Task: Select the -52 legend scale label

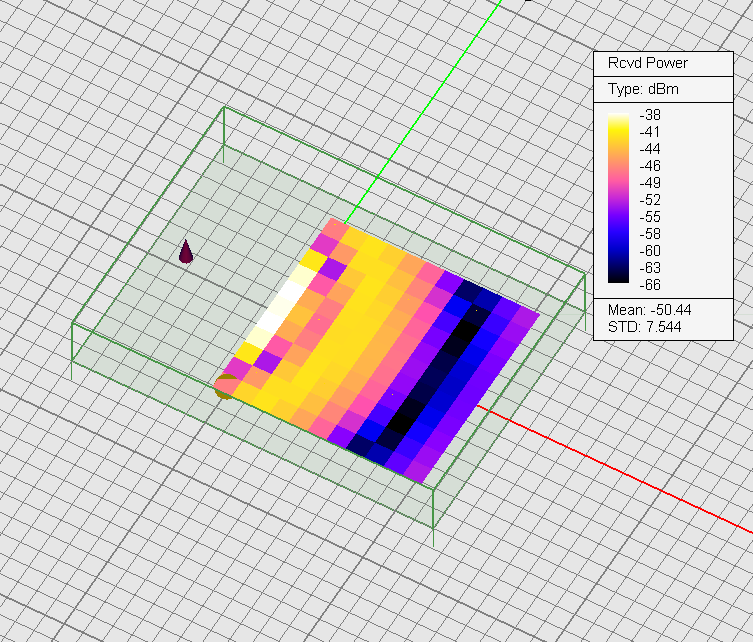Action: [650, 199]
